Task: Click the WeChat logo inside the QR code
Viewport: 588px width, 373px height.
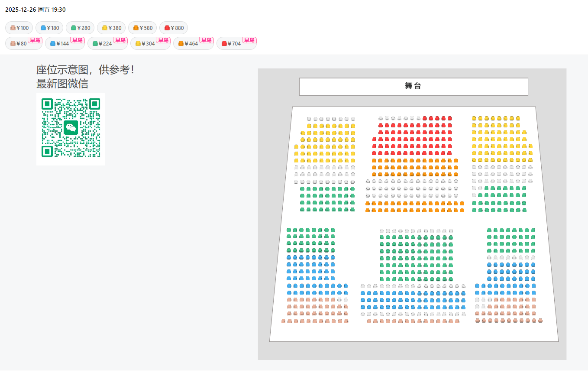Action: tap(71, 128)
